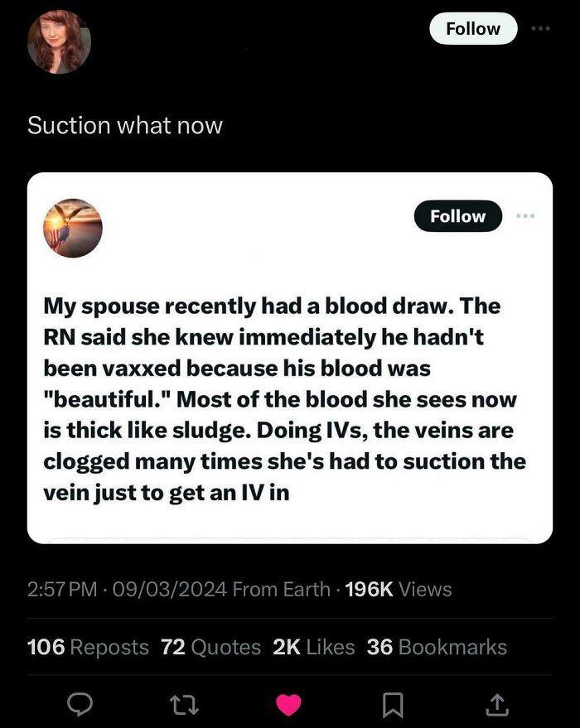Toggle follow on the quoted account
The width and height of the screenshot is (580, 728).
click(457, 216)
